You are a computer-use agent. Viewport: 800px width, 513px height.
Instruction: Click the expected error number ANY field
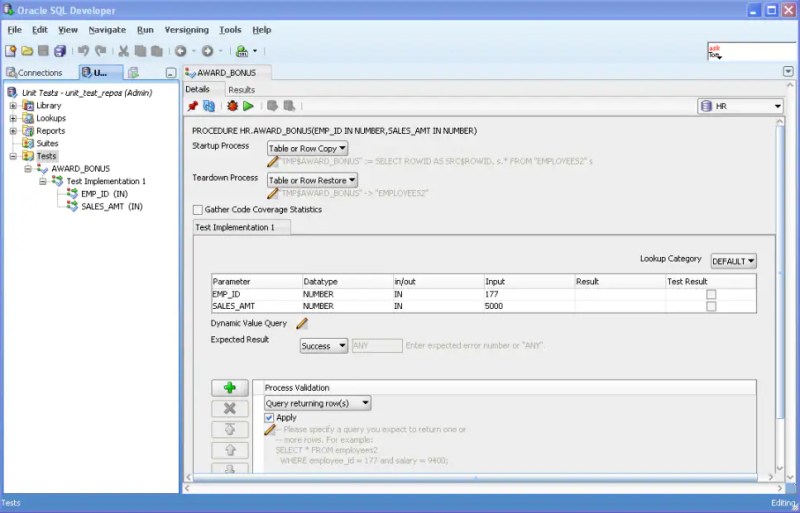pyautogui.click(x=377, y=346)
